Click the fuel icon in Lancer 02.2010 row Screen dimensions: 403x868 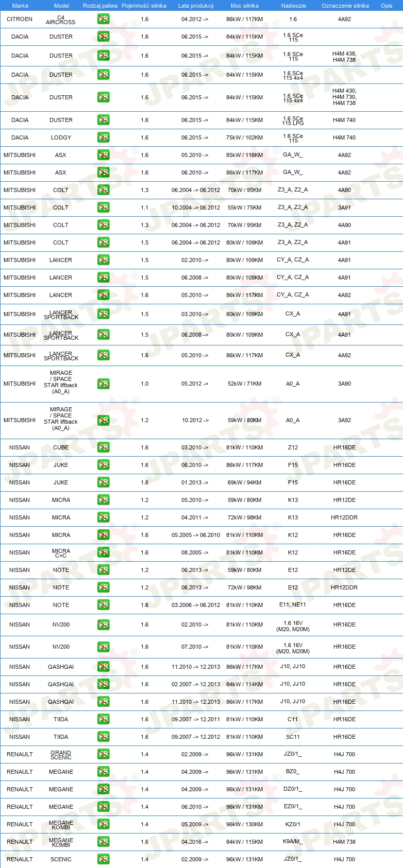click(103, 260)
